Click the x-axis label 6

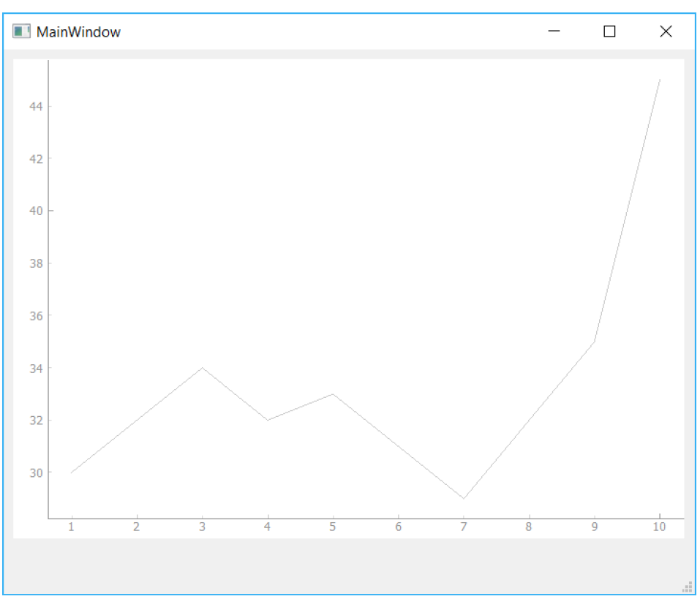point(398,527)
